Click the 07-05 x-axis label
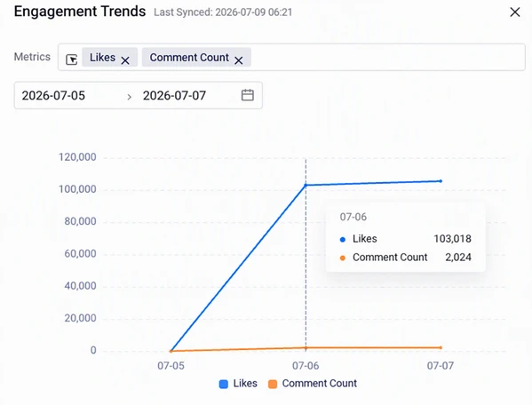Viewport: 532px width, 405px height. [x=171, y=366]
